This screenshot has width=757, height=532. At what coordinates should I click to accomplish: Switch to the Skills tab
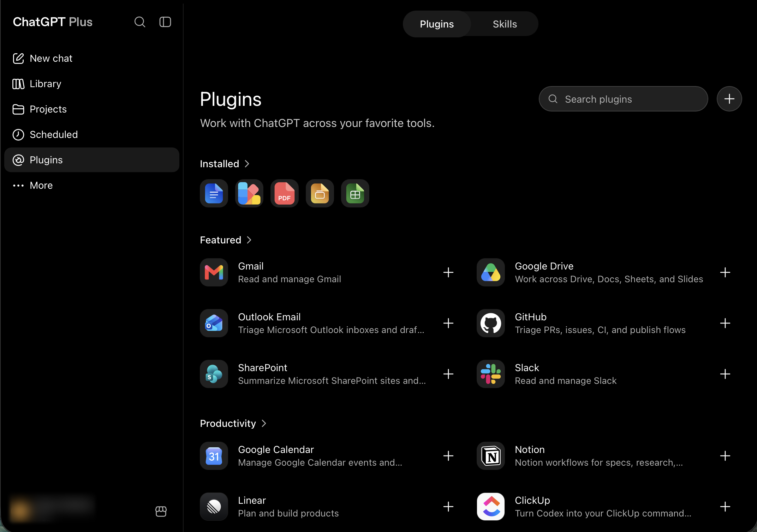click(505, 24)
